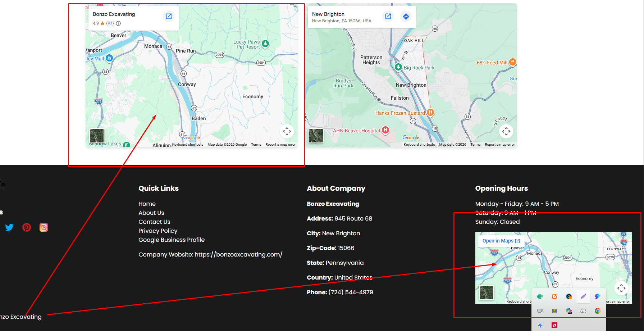The image size is (644, 331).
Task: Open Keyboard shortcuts on the New Brighton map
Action: click(419, 145)
